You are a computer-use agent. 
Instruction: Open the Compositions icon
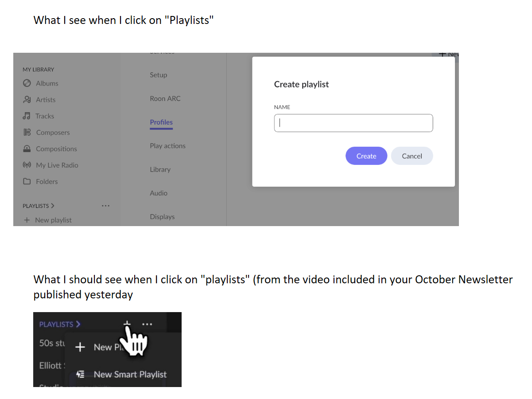27,149
